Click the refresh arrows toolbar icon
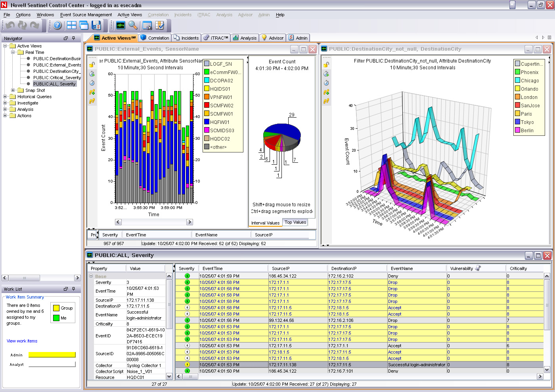The width and height of the screenshot is (555, 392). pos(23,25)
